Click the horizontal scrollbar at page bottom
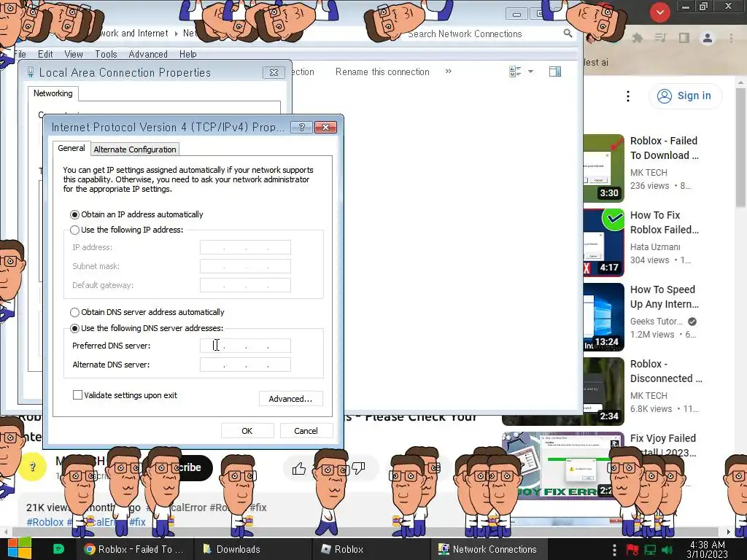The height and width of the screenshot is (560, 747). point(367,532)
